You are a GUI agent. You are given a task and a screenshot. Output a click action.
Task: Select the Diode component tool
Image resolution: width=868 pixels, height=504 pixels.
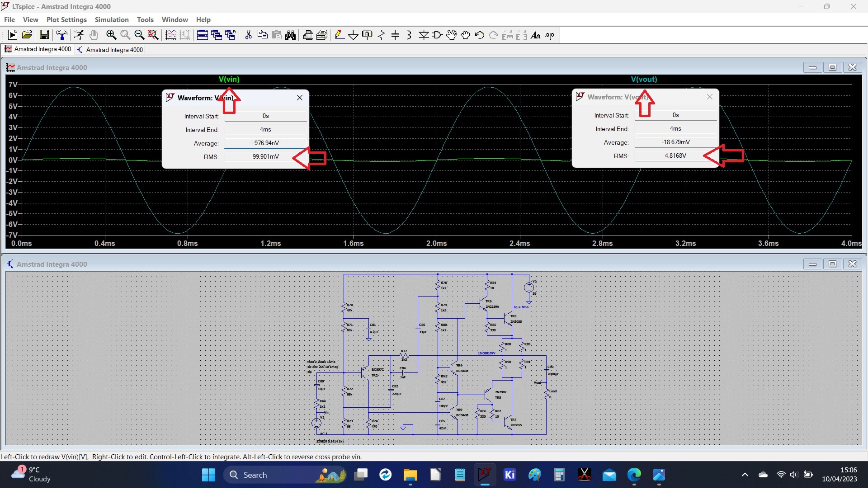click(x=424, y=35)
